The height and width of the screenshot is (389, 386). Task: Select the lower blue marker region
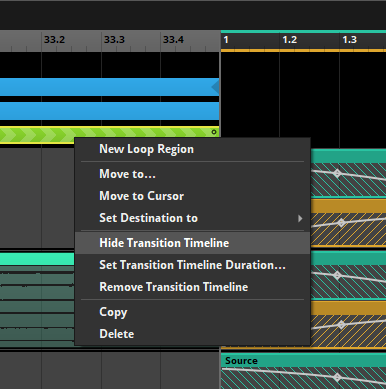click(x=109, y=111)
